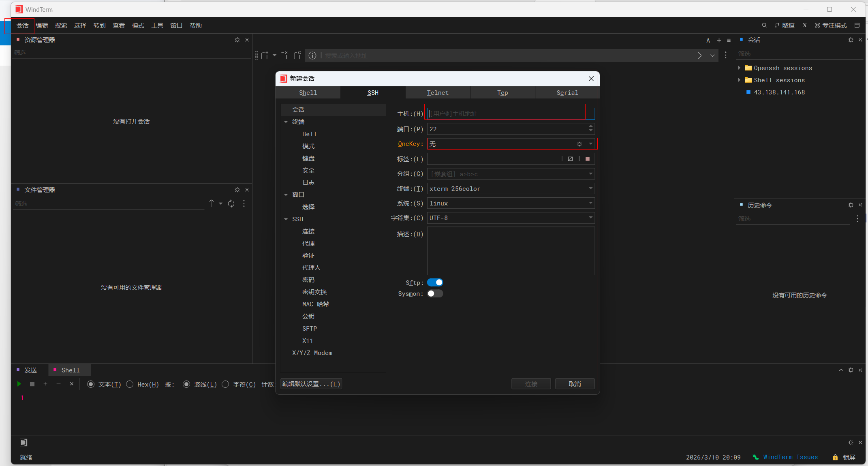Click the green play send button
The image size is (868, 466).
[x=19, y=384]
